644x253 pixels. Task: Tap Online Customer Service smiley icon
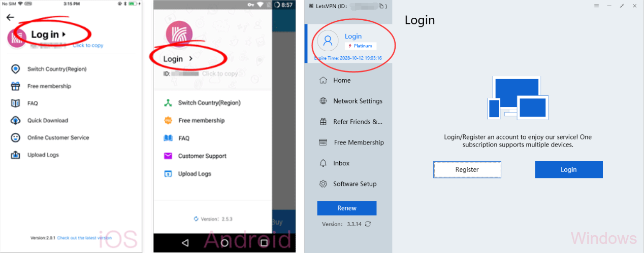(16, 138)
